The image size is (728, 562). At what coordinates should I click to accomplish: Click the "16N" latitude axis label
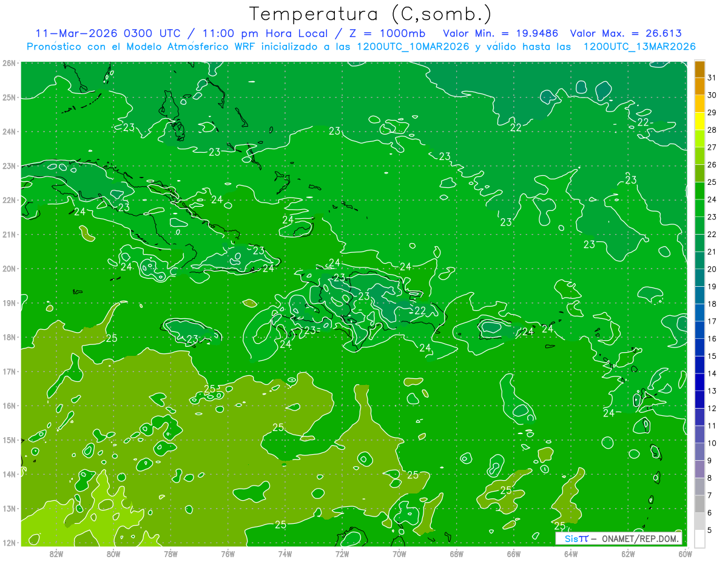pos(9,406)
